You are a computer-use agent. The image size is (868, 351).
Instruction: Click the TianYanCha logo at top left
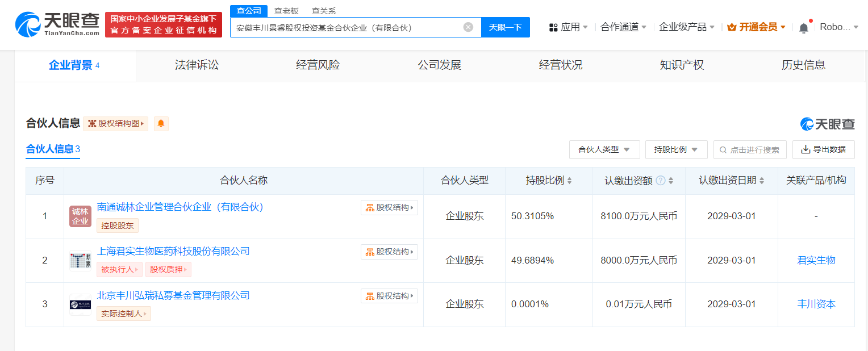pos(57,24)
